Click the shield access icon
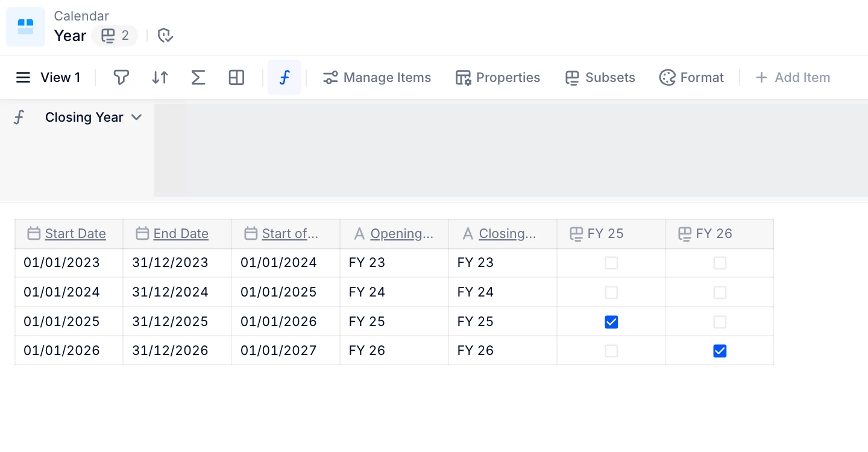The height and width of the screenshot is (452, 868). coord(165,36)
